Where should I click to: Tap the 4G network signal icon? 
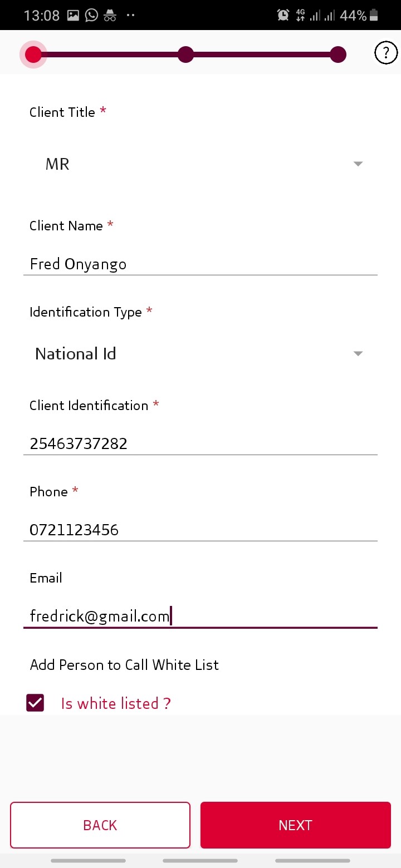coord(301,16)
